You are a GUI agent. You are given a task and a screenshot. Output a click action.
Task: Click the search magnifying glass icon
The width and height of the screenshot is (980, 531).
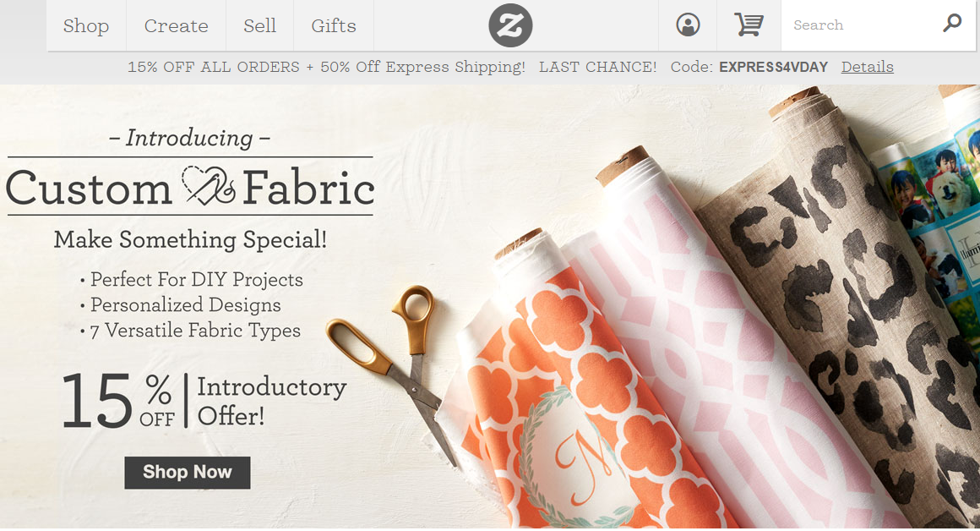pos(952,24)
